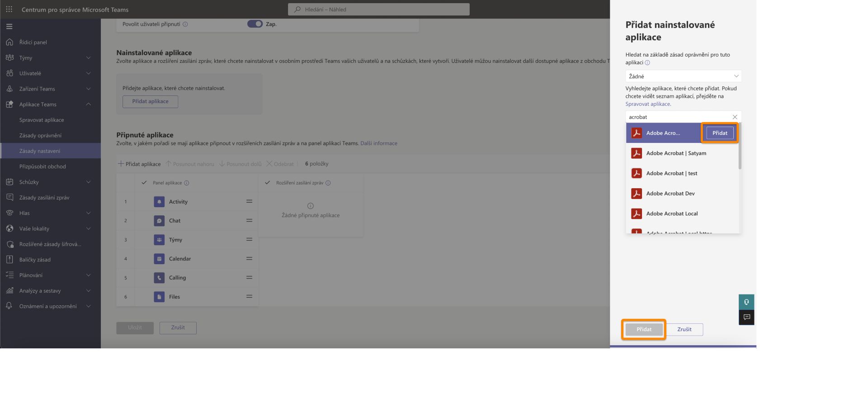Open Přizpůsobit obchod in the sidebar
868x418 pixels.
click(42, 166)
